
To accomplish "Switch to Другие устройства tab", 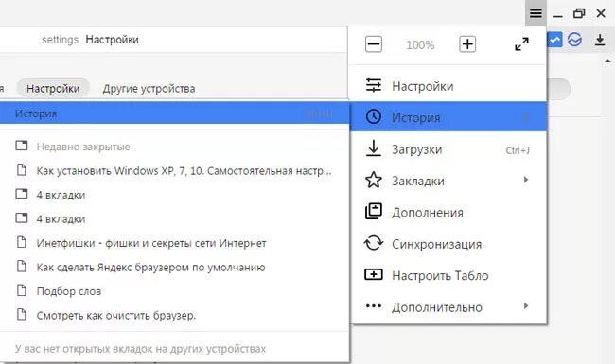I will [149, 88].
